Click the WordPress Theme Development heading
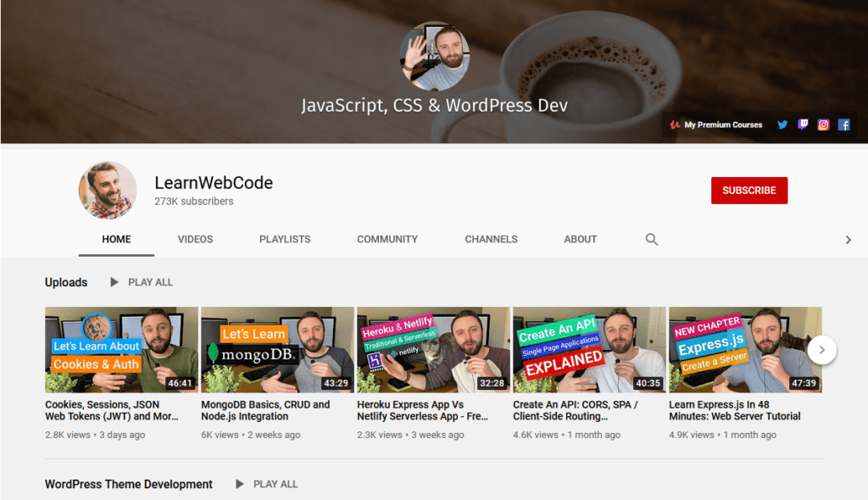 (129, 484)
